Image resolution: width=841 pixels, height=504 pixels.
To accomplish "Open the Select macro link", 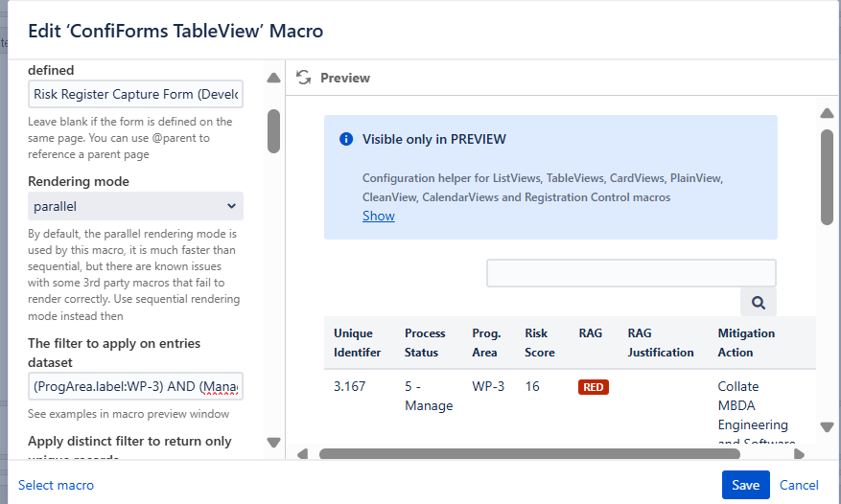I will pyautogui.click(x=56, y=485).
